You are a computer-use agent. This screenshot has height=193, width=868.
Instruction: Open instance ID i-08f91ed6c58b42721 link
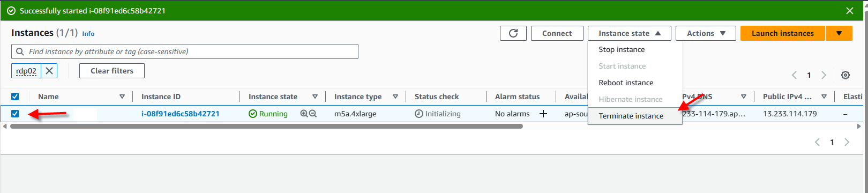tap(181, 114)
